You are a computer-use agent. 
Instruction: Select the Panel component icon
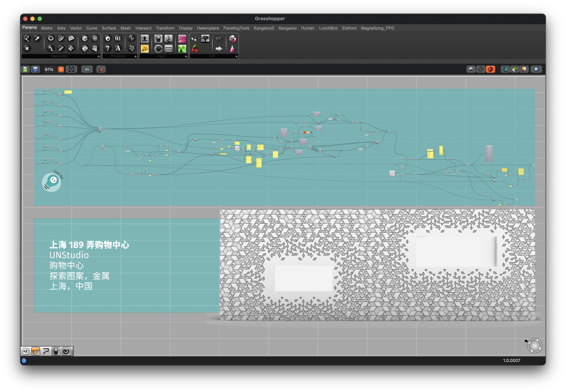145,49
